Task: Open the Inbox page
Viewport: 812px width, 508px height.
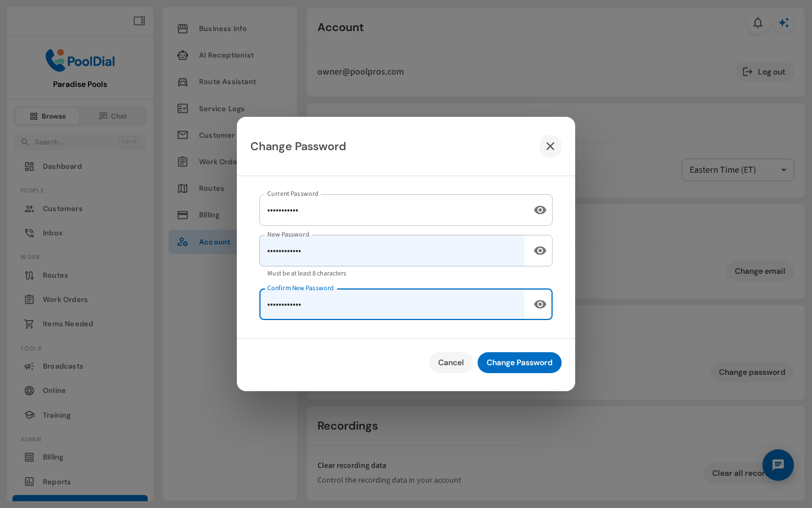Action: click(x=80, y=233)
